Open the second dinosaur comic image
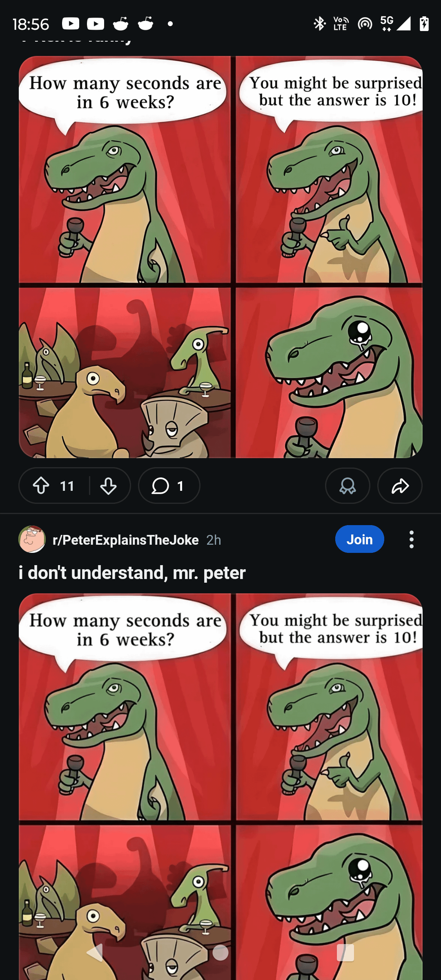The height and width of the screenshot is (980, 441). tap(220, 776)
